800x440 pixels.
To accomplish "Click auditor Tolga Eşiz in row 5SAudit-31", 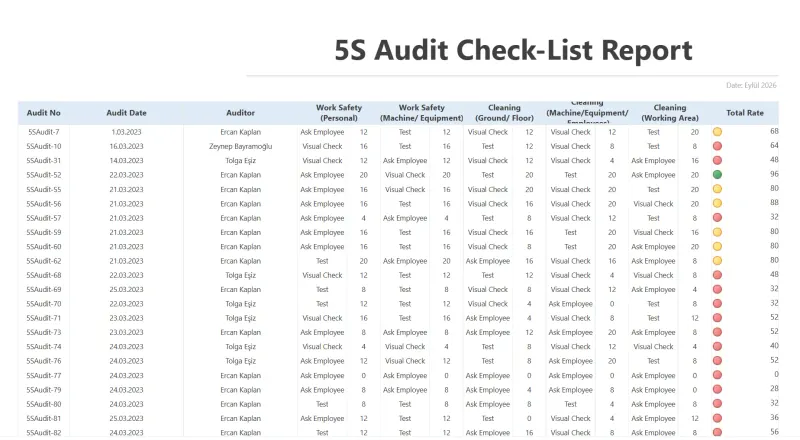I will [x=240, y=160].
